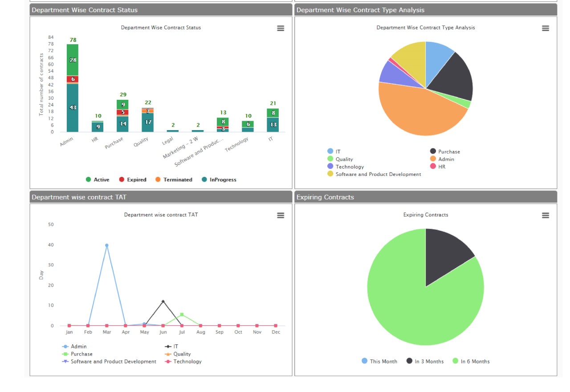Click the Quality total label 22
The height and width of the screenshot is (392, 570).
[148, 103]
